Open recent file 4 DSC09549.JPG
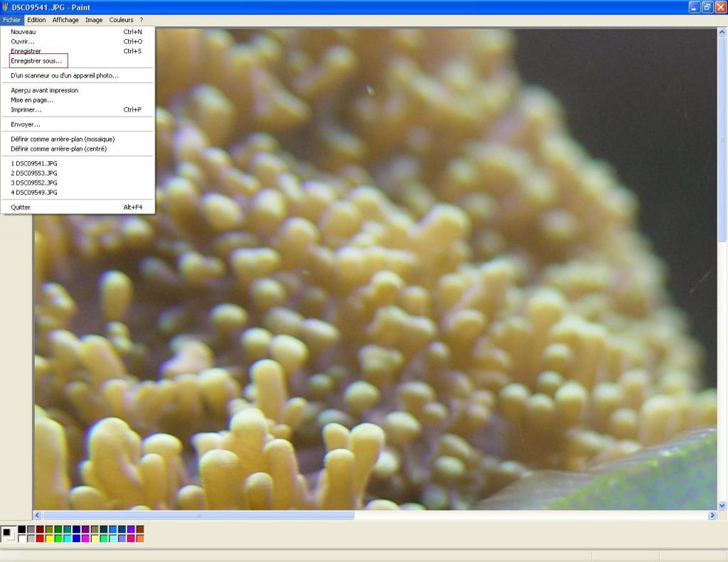Image resolution: width=728 pixels, height=562 pixels. click(x=77, y=193)
